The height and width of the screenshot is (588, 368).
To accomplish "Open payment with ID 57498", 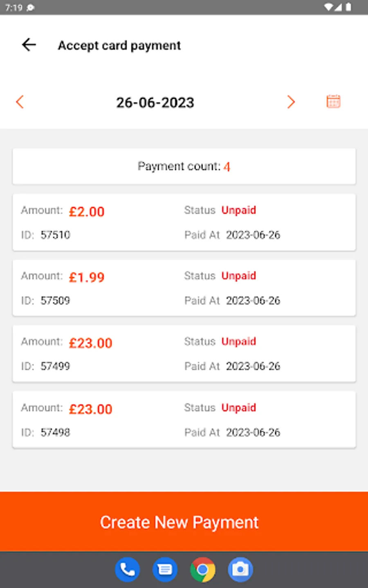I will [x=184, y=420].
